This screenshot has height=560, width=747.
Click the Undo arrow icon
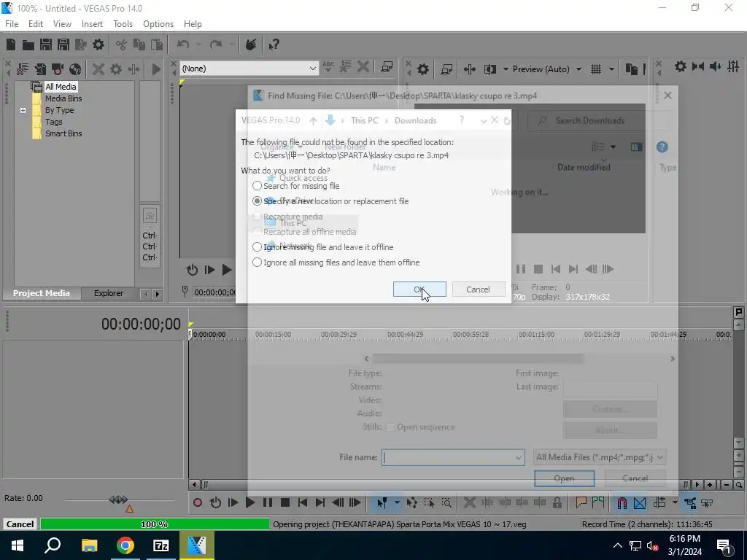[x=183, y=44]
